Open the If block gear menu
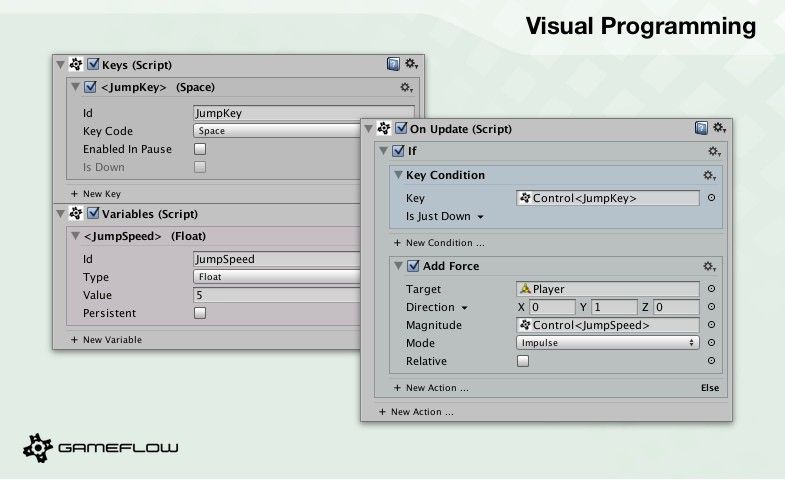 tap(714, 151)
